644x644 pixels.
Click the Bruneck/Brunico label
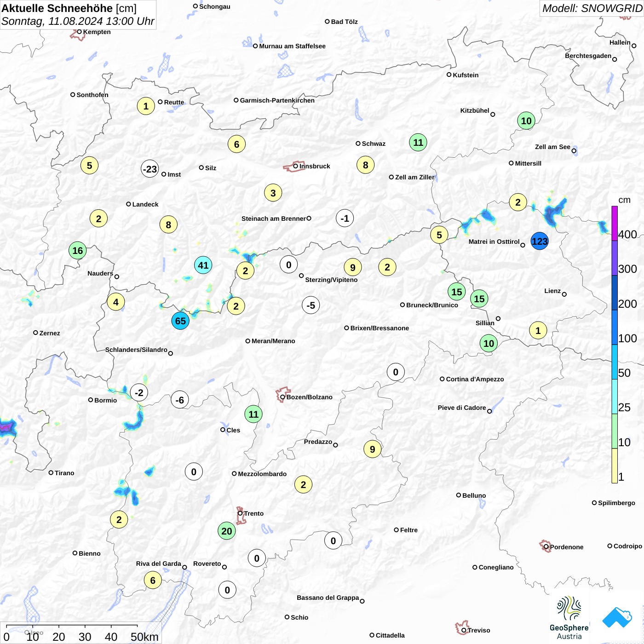[432, 305]
